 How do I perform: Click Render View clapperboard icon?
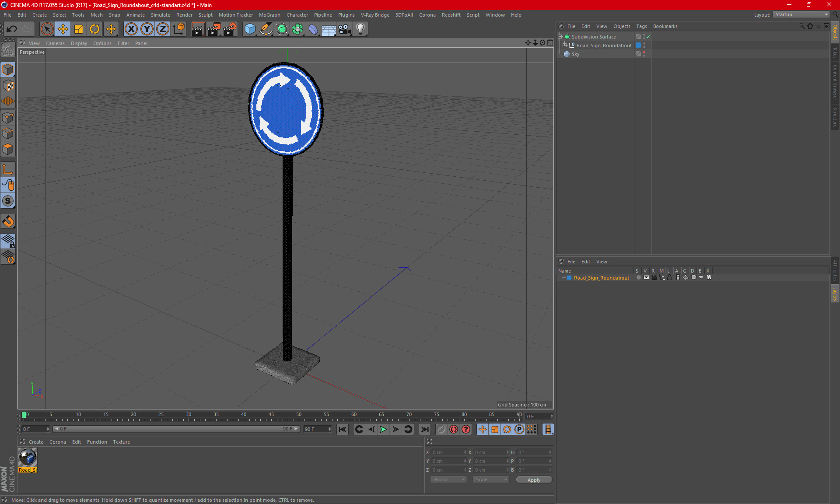coord(198,29)
